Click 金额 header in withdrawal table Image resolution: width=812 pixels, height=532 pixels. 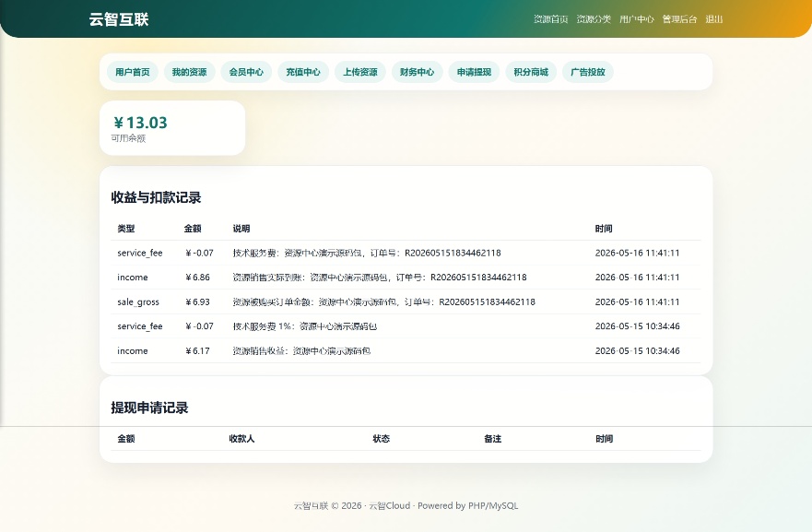pyautogui.click(x=126, y=439)
